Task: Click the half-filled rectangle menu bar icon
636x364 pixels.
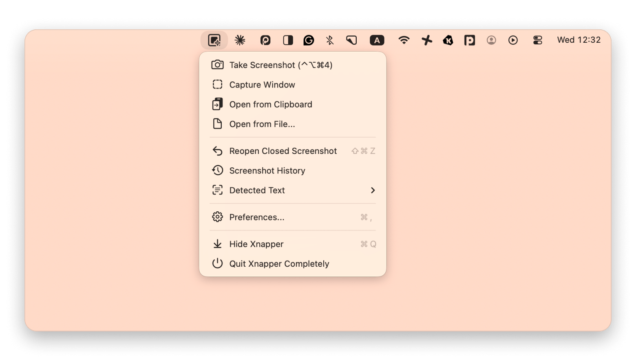Action: pyautogui.click(x=288, y=40)
